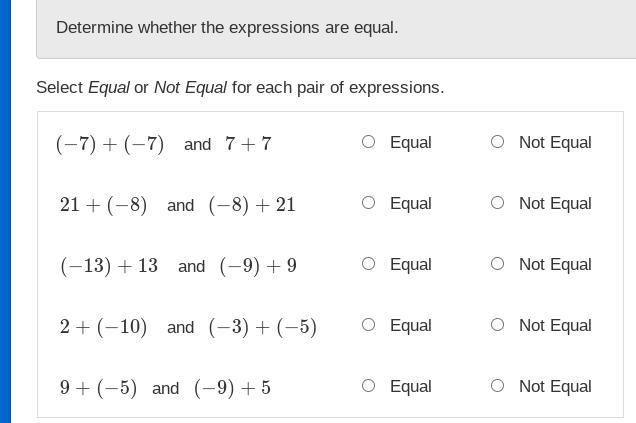Set Equal for 9+(−5) and (−9)+5

[368, 386]
